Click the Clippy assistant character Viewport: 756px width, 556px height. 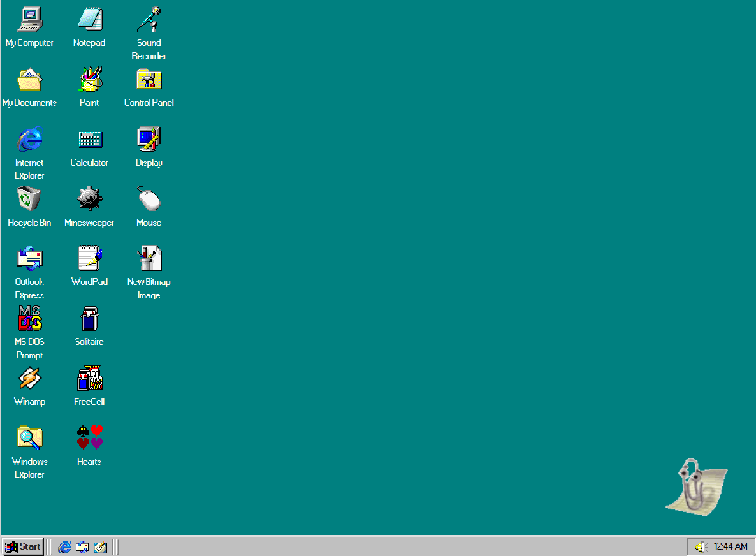pyautogui.click(x=697, y=487)
